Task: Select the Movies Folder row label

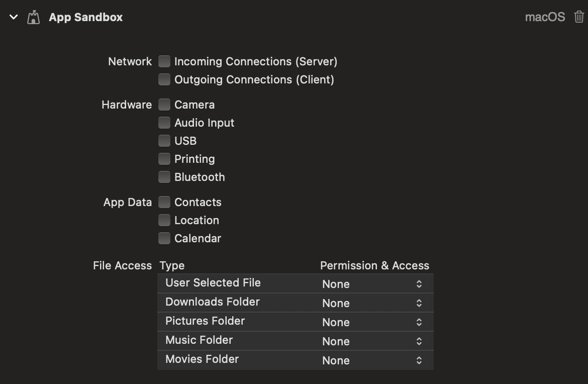Action: click(202, 359)
